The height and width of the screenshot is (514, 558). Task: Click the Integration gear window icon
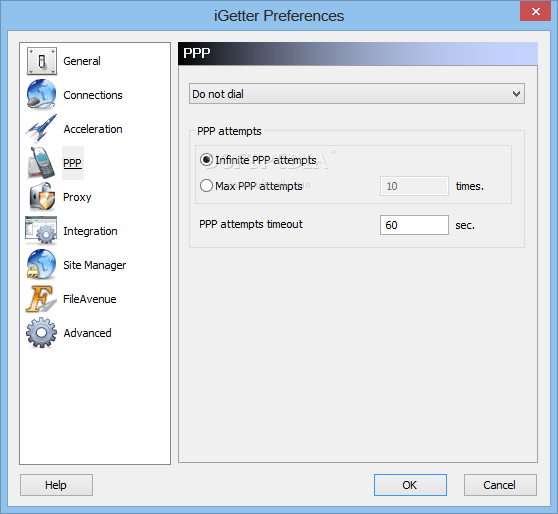pos(41,230)
